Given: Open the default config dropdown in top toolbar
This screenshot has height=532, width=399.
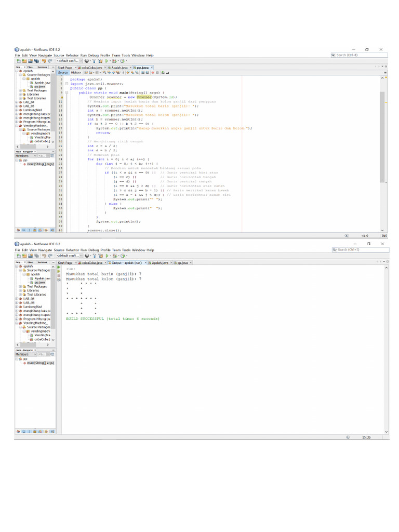Looking at the screenshot, I should click(69, 61).
